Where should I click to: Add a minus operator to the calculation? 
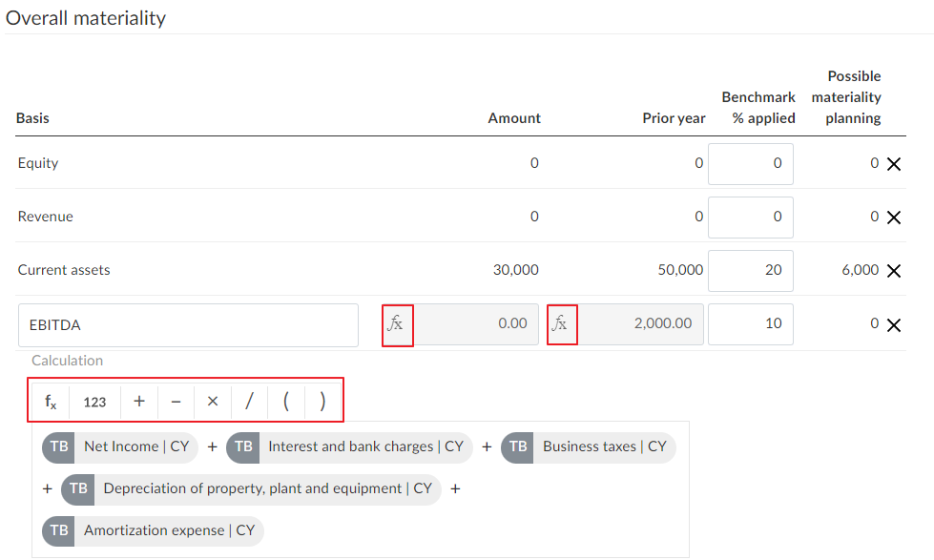176,402
